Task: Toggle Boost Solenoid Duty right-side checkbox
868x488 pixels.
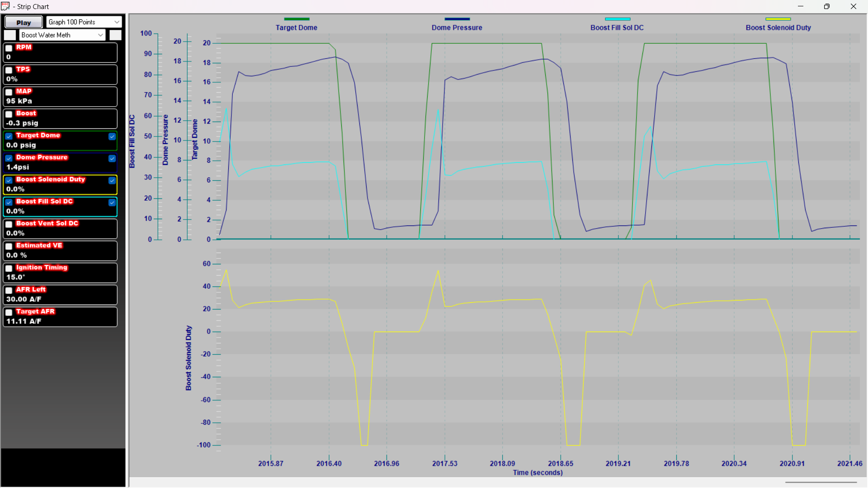Action: pyautogui.click(x=112, y=180)
